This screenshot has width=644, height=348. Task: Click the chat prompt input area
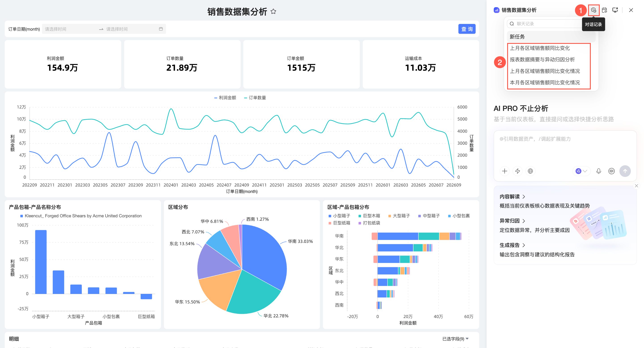[565, 148]
